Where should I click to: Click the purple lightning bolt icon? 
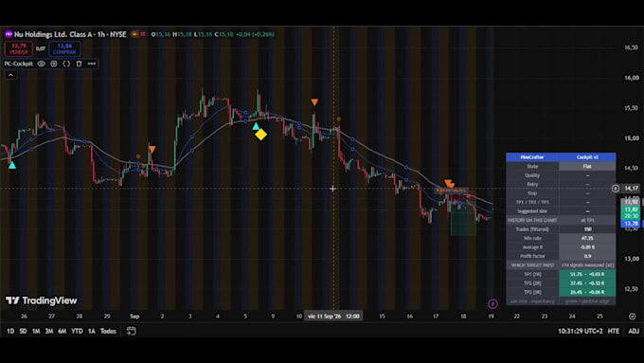coord(492,304)
